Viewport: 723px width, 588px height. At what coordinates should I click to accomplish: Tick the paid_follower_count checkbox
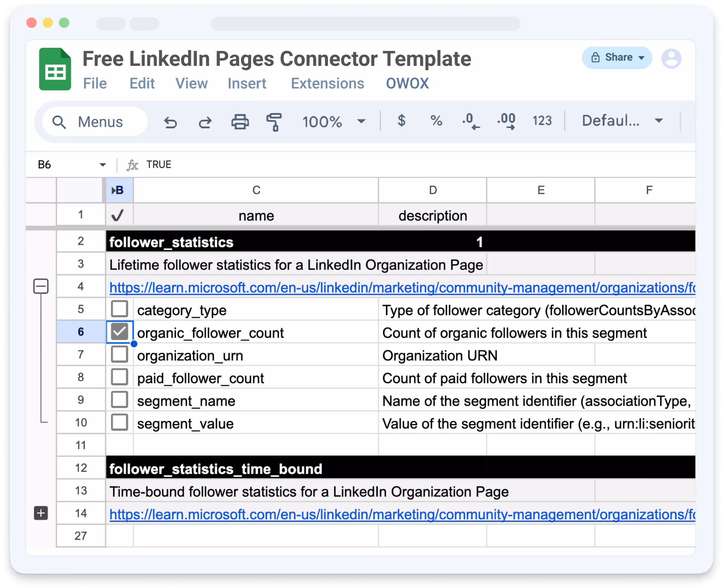119,377
